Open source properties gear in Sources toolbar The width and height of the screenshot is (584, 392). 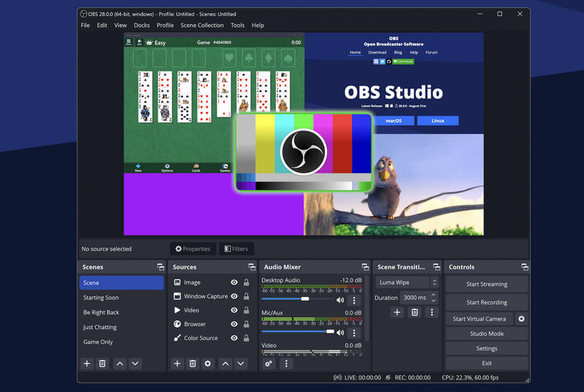[x=208, y=364]
